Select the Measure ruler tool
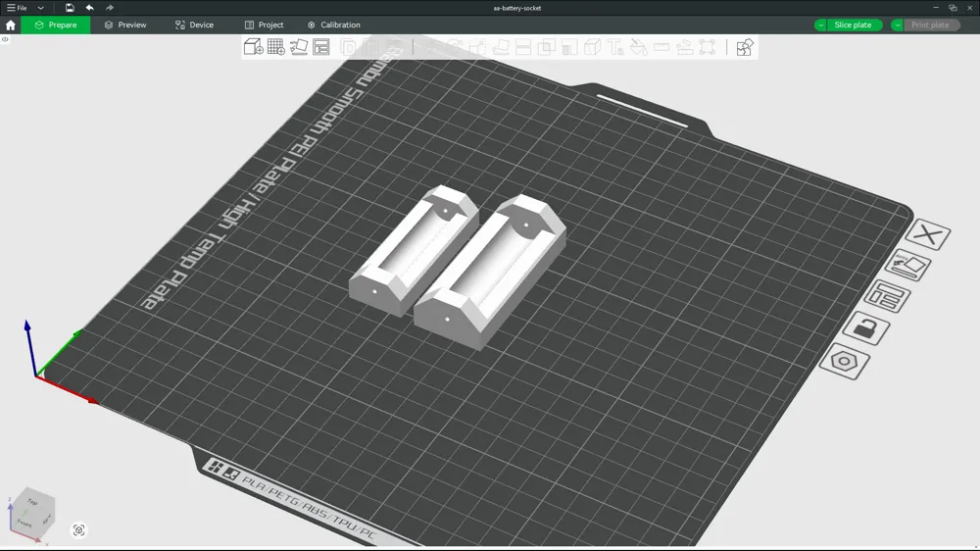This screenshot has width=980, height=551. coord(661,47)
